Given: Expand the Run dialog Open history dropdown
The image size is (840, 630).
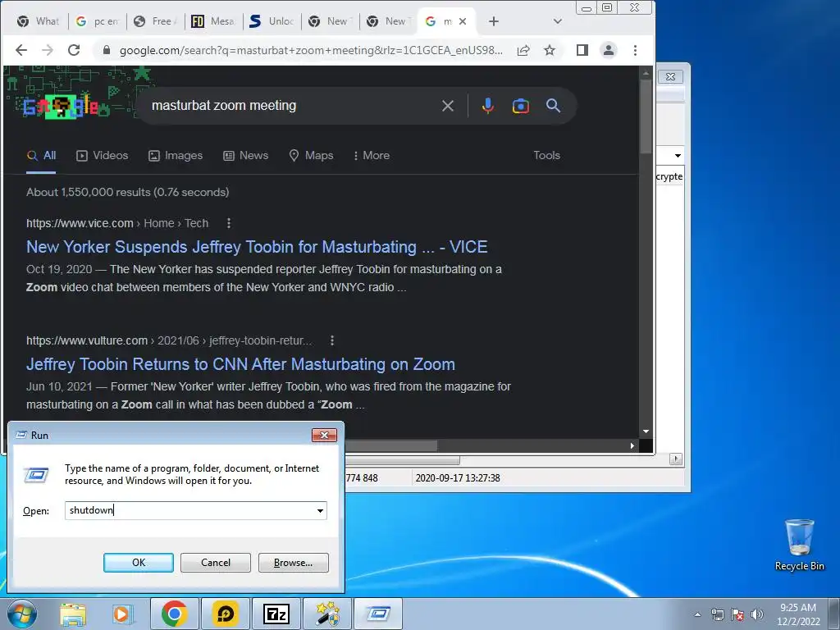Looking at the screenshot, I should pyautogui.click(x=321, y=510).
